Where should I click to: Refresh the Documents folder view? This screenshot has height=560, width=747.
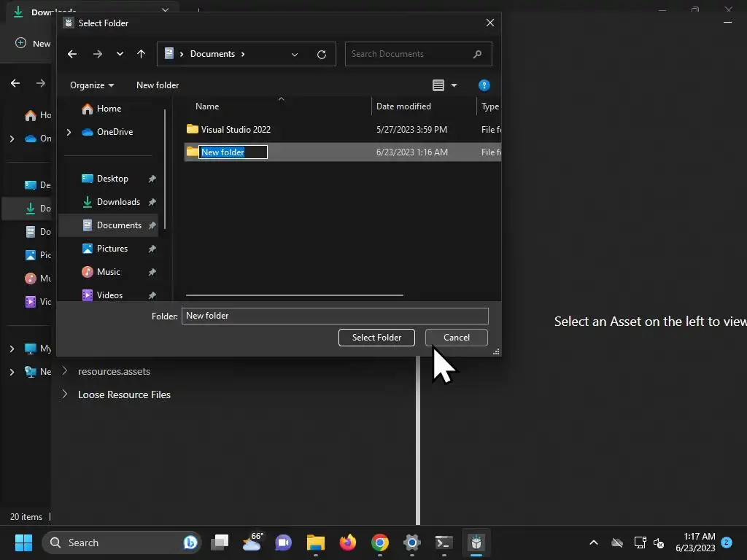[322, 54]
